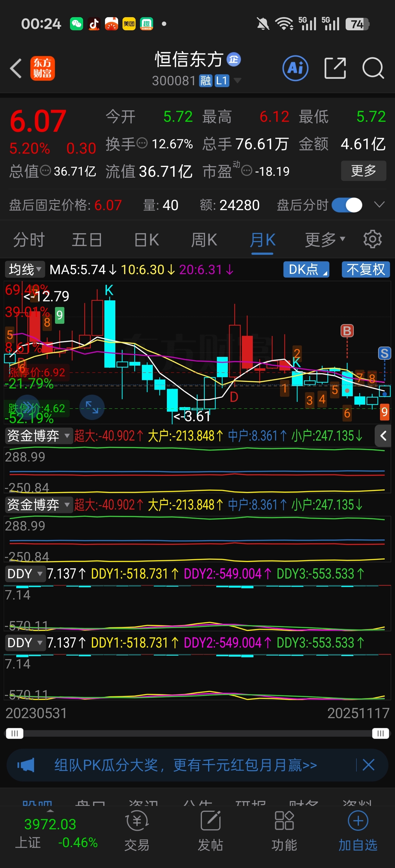
Task: Tap 美团 icon in status bar
Action: click(129, 24)
